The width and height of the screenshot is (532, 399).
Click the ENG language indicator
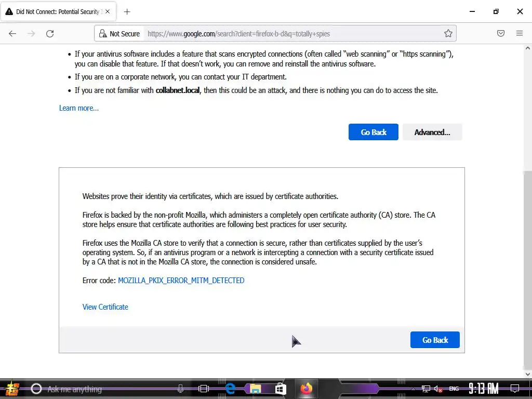[x=454, y=389]
